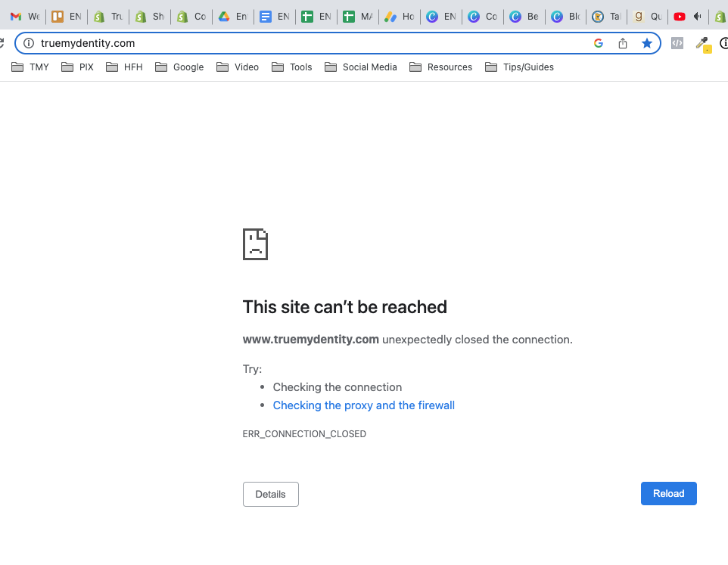Screen dimensions: 728x565
Task: View site information icon in address bar
Action: point(29,43)
